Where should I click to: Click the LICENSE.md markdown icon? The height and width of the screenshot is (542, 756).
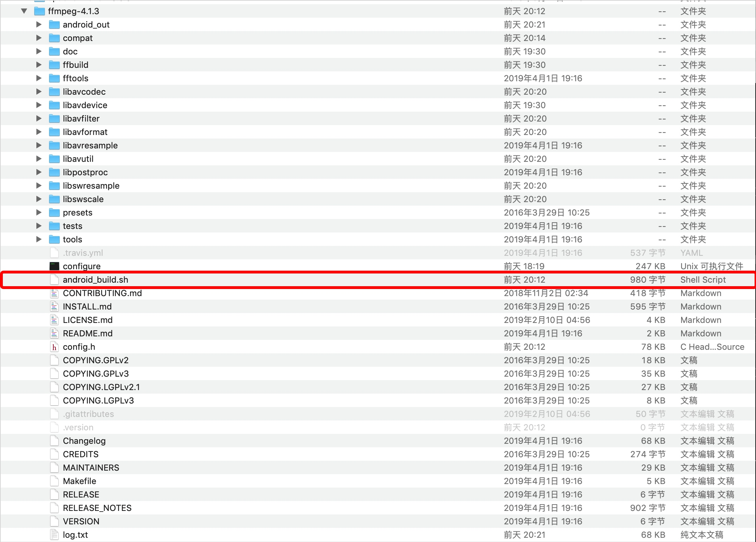[x=54, y=320]
